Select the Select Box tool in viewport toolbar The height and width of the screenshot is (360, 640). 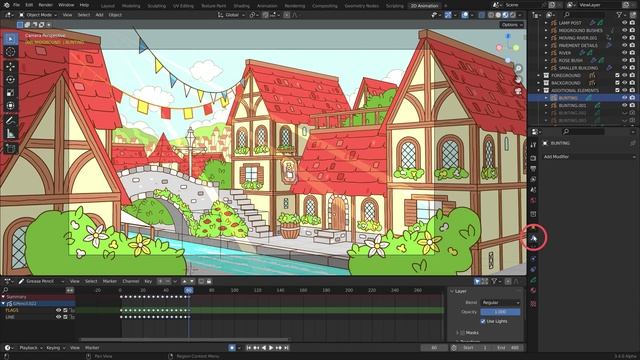[x=11, y=39]
